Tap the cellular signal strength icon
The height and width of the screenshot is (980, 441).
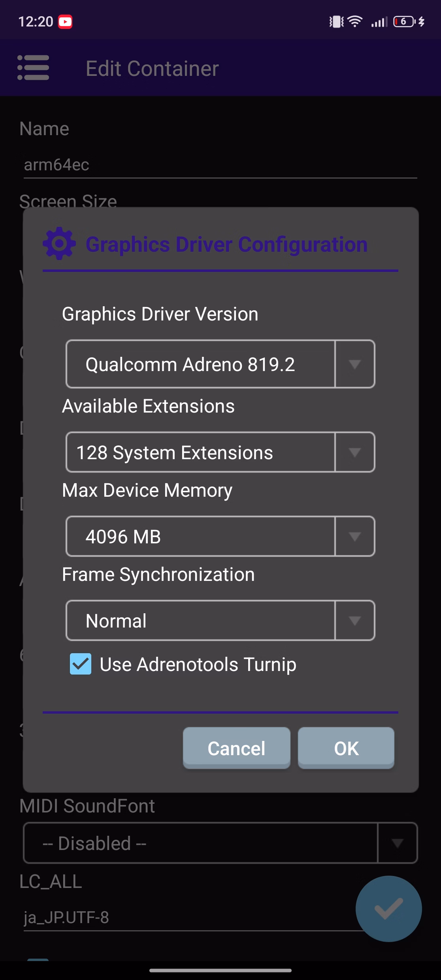(x=379, y=22)
